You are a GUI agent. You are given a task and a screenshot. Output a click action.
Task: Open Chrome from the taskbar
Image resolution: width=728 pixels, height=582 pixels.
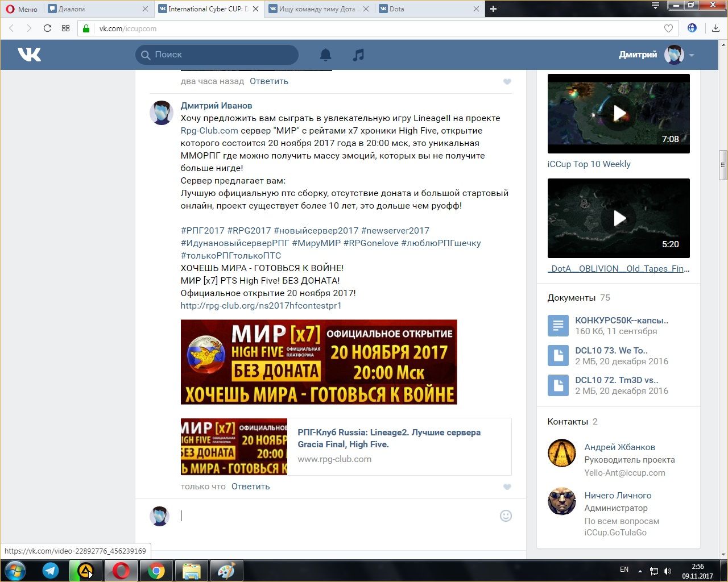[156, 571]
